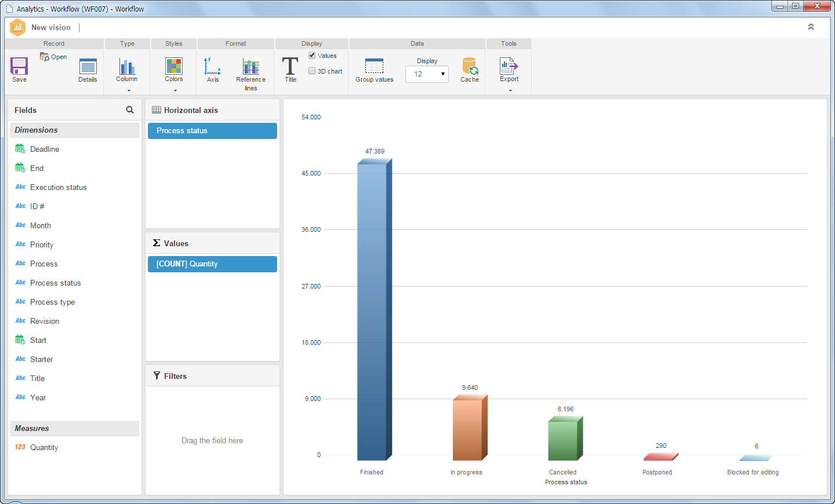Select the Priority dimension field
This screenshot has width=835, height=504.
(42, 244)
